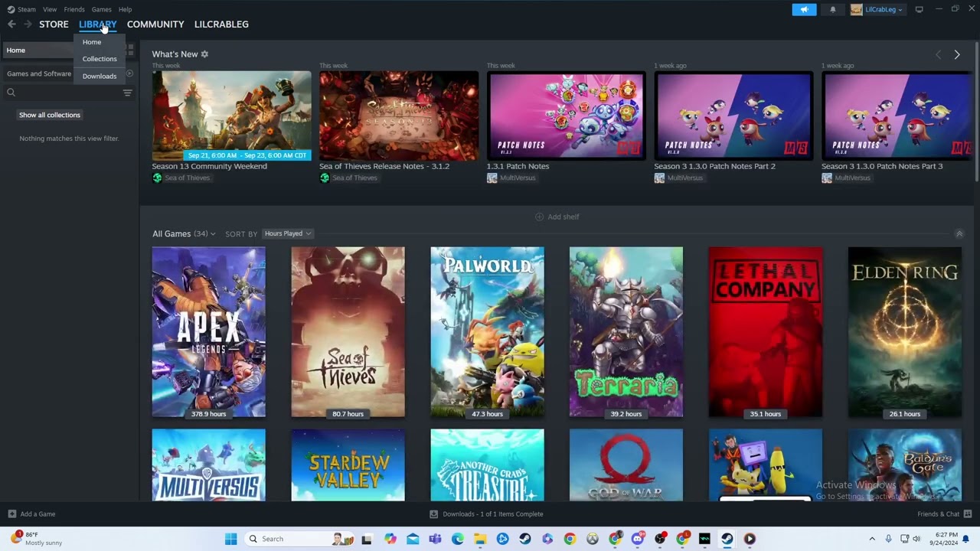
Task: Click the Add shelf label
Action: tap(563, 217)
